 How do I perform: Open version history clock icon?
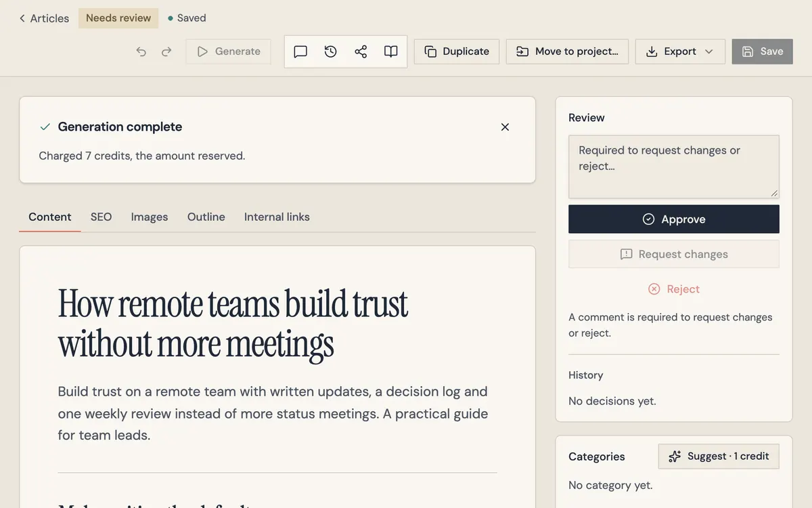point(330,51)
